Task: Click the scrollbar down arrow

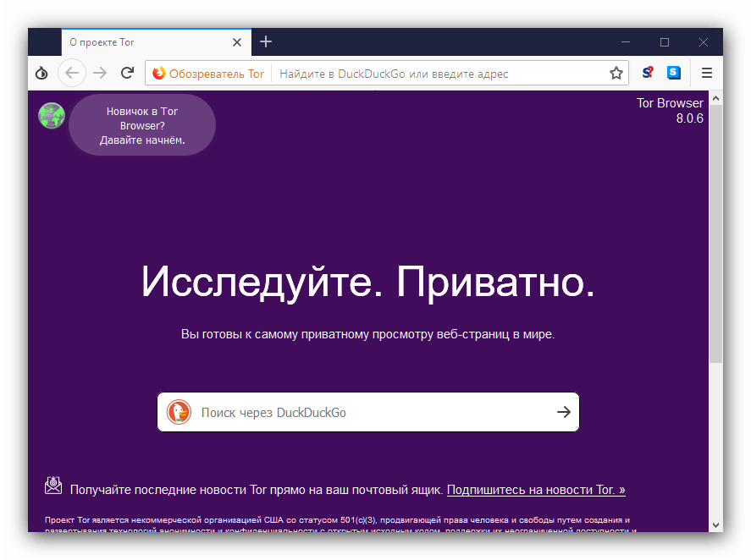Action: click(715, 525)
